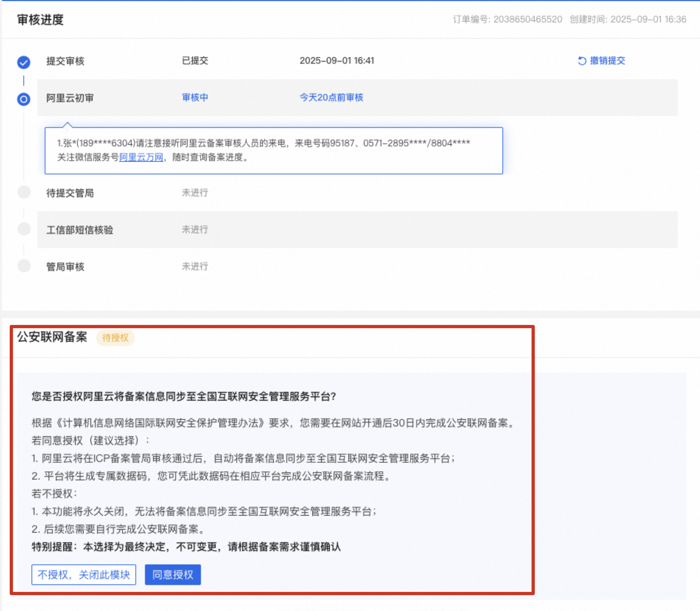The image size is (700, 611).
Task: Click the grey step circle beside 待提交管局
Action: (x=24, y=192)
